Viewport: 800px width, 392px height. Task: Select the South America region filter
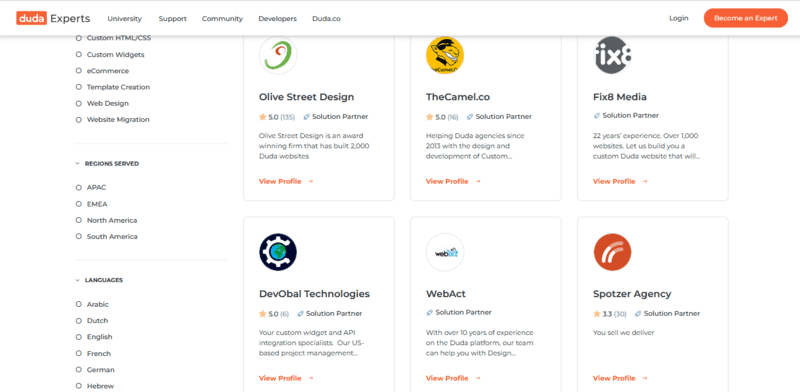106,237
